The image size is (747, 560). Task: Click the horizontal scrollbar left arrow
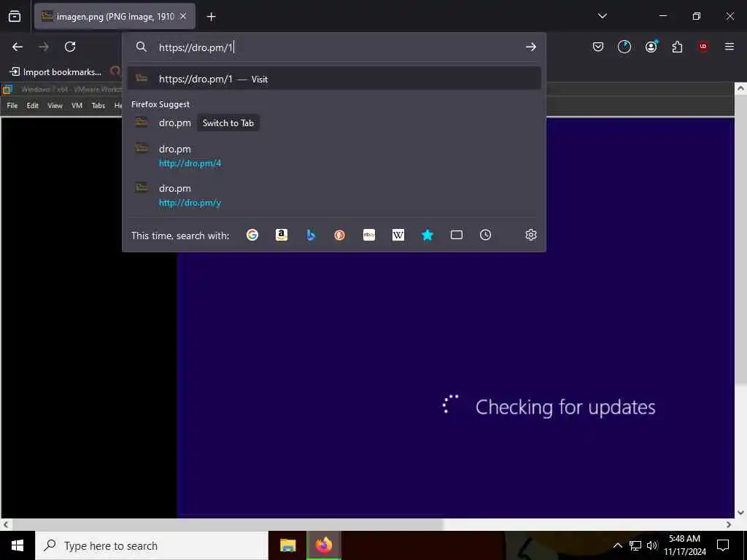(6, 524)
